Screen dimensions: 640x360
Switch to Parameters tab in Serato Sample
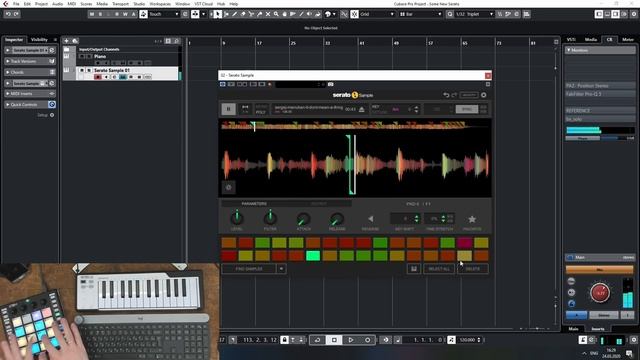(x=254, y=204)
